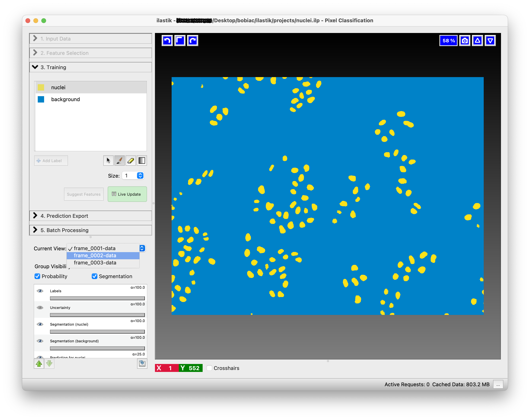Click the yellow nuclei color swatch
Viewport: 530px width, 420px height.
[x=41, y=87]
